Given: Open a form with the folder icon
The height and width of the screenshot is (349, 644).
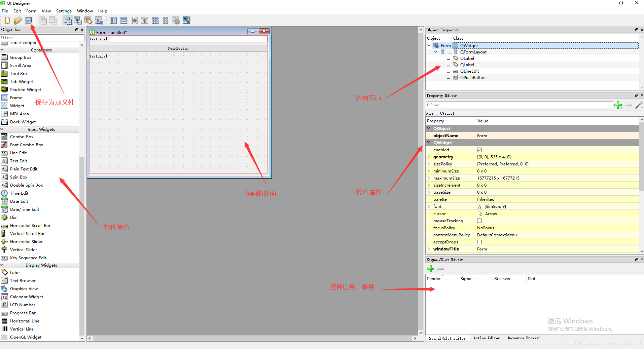Looking at the screenshot, I should [18, 21].
